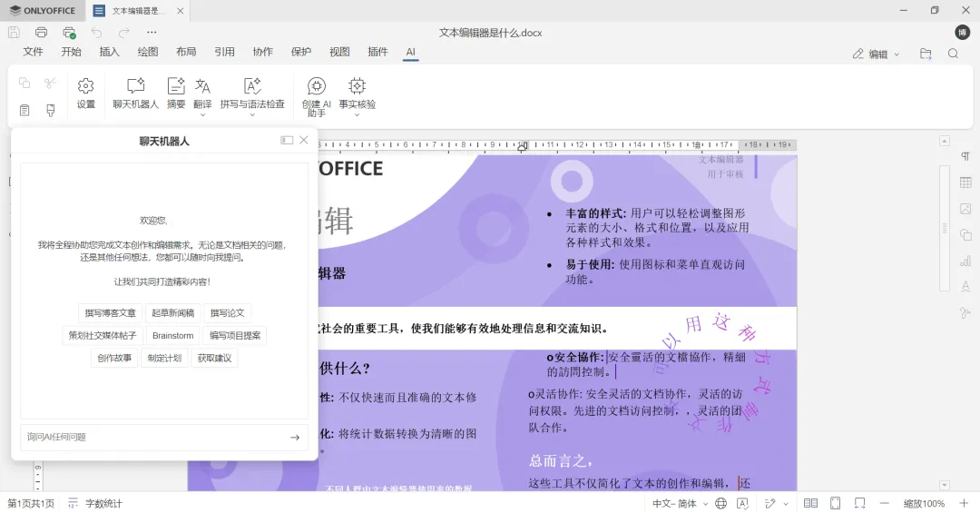Screen dimensions: 980x513
Task: Click the Cut scissors icon
Action: 51,83
